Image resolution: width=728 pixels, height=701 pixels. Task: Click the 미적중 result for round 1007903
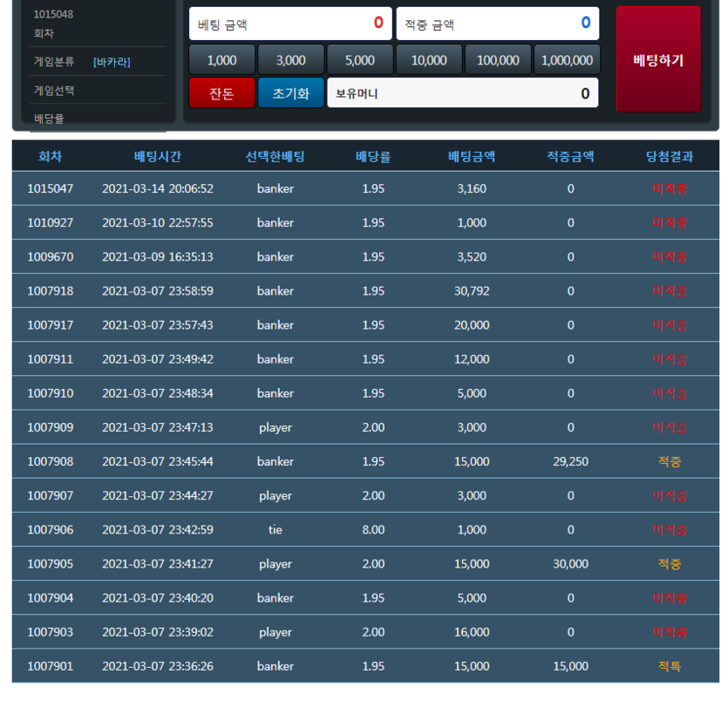pos(670,632)
